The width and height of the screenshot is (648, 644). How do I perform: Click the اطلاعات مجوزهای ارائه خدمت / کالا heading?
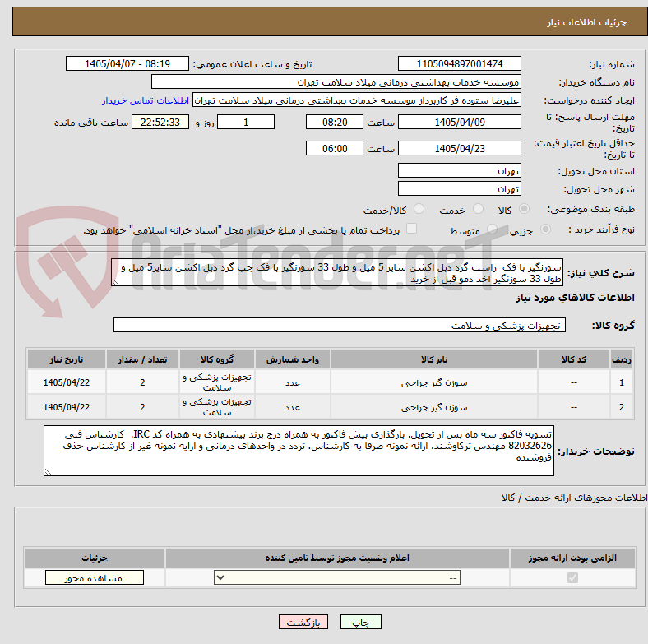(574, 498)
